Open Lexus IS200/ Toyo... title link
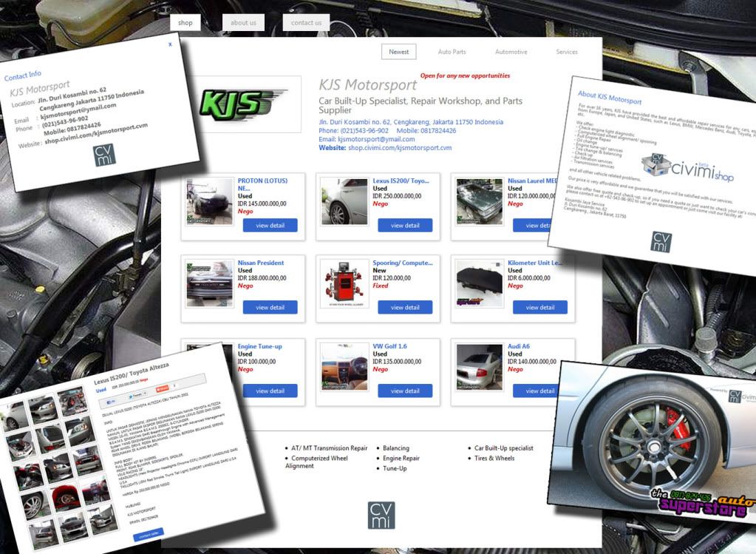Screen dimensions: 756x554 (401, 180)
